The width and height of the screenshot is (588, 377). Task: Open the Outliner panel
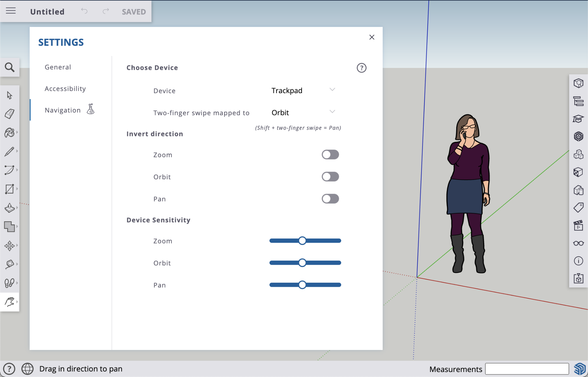click(x=578, y=101)
